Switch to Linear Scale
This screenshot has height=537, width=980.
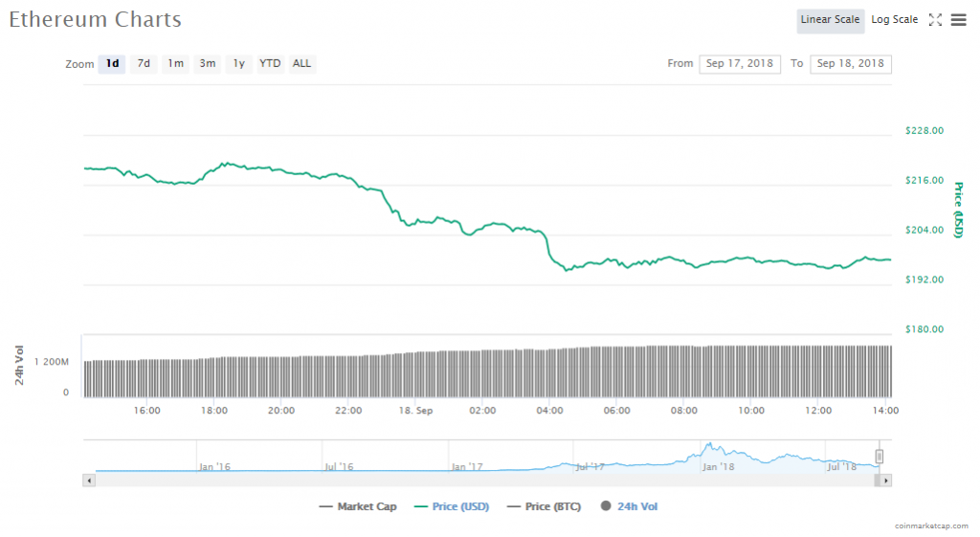point(830,20)
